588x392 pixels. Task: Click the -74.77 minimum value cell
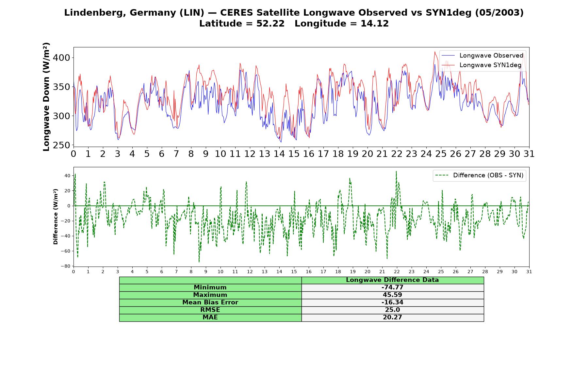pos(392,287)
